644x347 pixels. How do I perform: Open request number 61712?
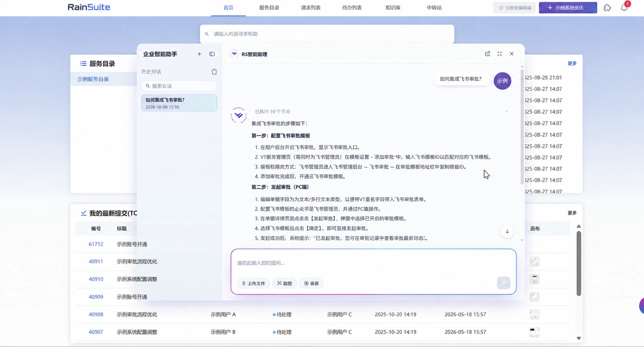pos(96,244)
